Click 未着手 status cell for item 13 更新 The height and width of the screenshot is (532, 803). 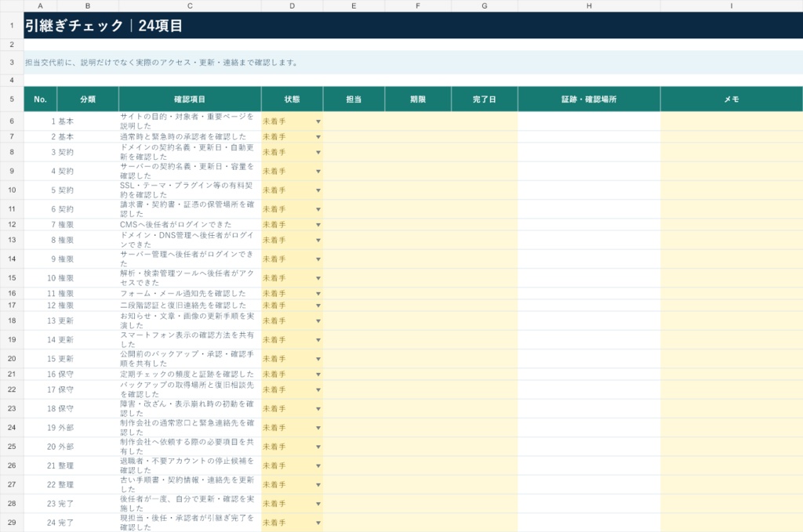coord(292,320)
